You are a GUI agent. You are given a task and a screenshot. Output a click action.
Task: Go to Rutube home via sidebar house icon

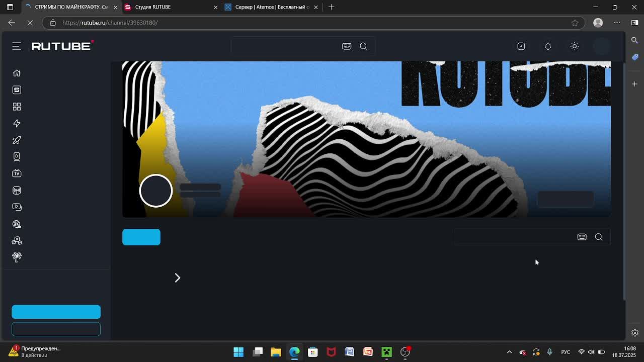click(x=17, y=73)
